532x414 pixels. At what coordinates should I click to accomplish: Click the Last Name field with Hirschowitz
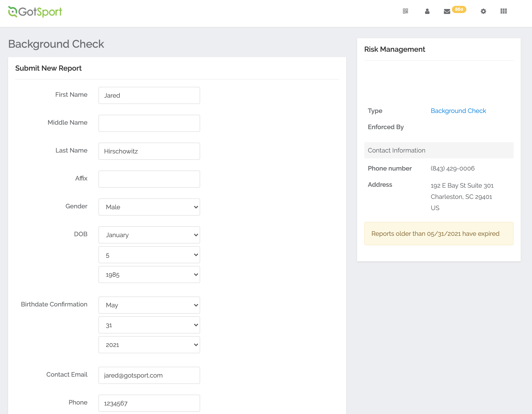pos(149,151)
